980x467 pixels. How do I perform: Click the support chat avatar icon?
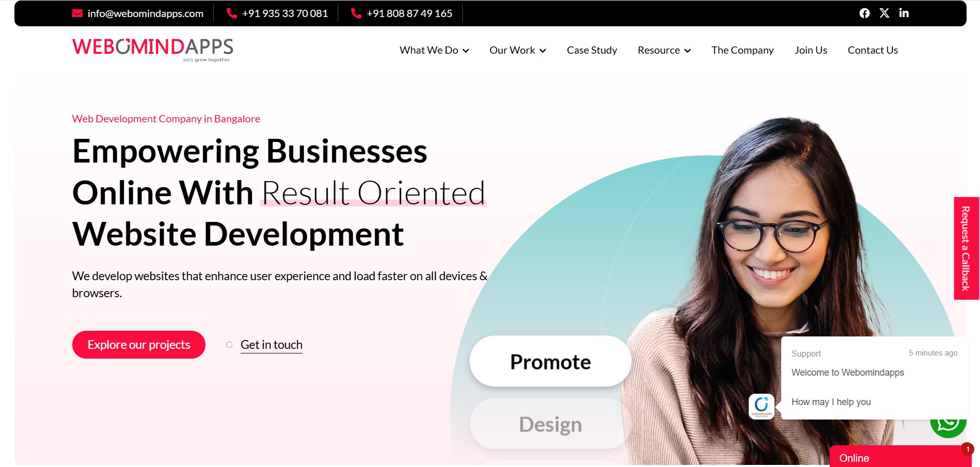pos(762,407)
